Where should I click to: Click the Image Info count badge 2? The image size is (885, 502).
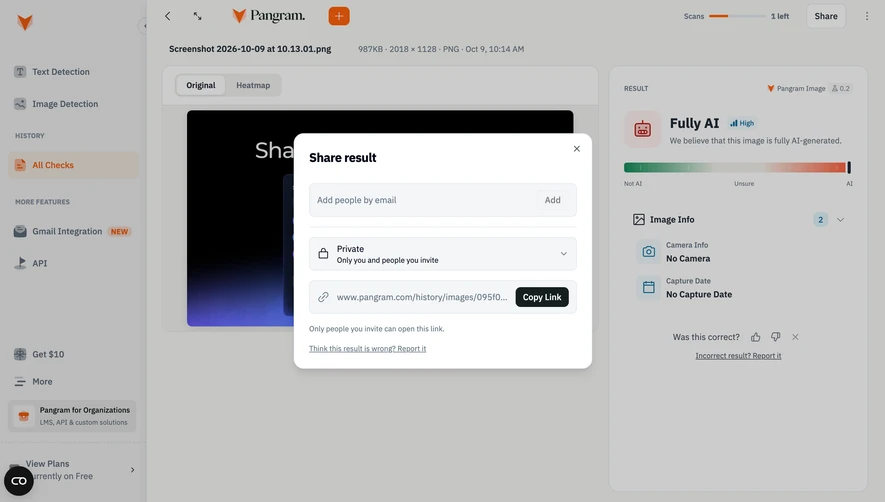click(x=821, y=220)
